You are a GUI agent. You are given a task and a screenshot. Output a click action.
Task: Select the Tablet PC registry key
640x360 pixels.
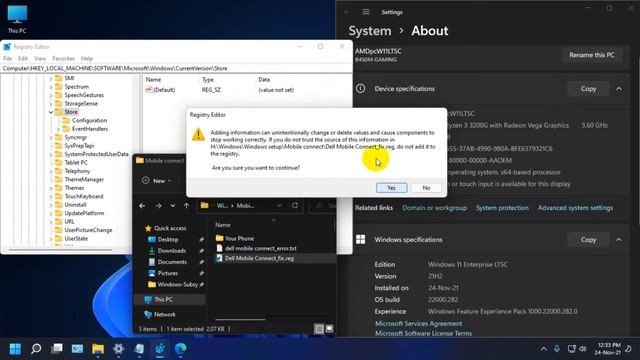click(x=76, y=162)
